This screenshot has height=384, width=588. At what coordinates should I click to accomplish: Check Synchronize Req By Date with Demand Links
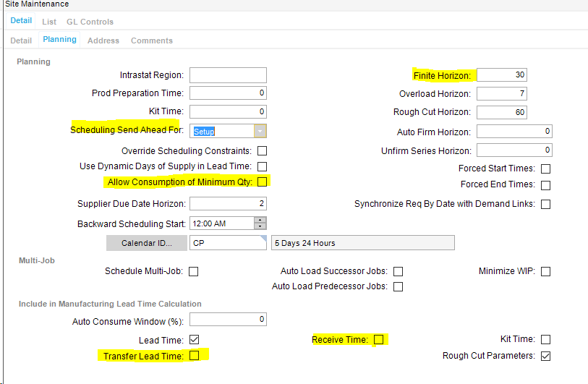[x=545, y=205]
